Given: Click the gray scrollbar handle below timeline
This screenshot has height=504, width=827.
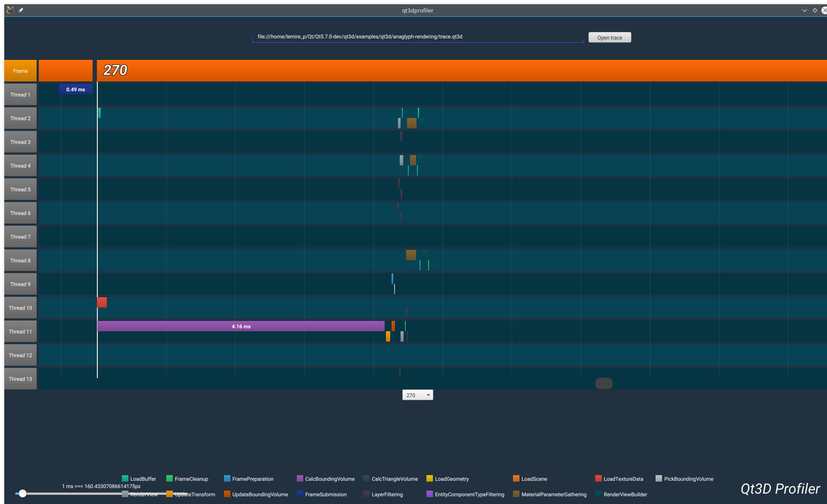Looking at the screenshot, I should click(x=604, y=383).
